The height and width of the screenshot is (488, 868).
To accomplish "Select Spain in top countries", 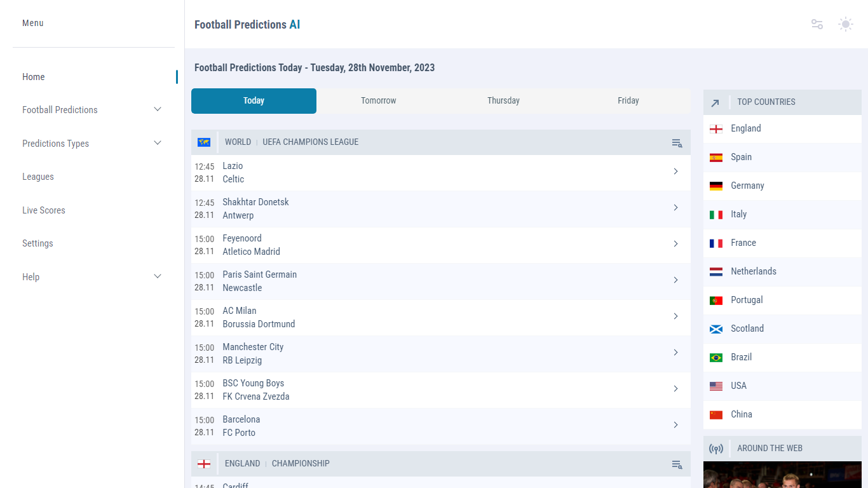I will [x=741, y=157].
